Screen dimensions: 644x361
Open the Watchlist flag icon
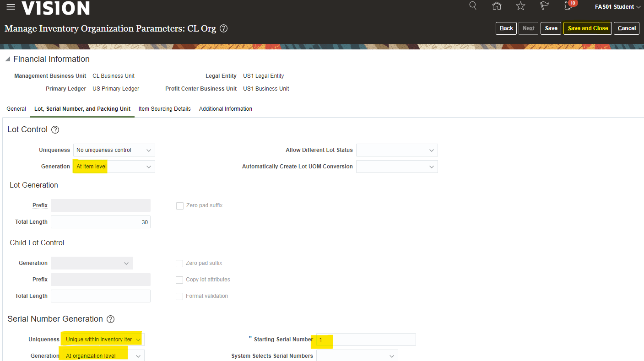click(x=544, y=6)
